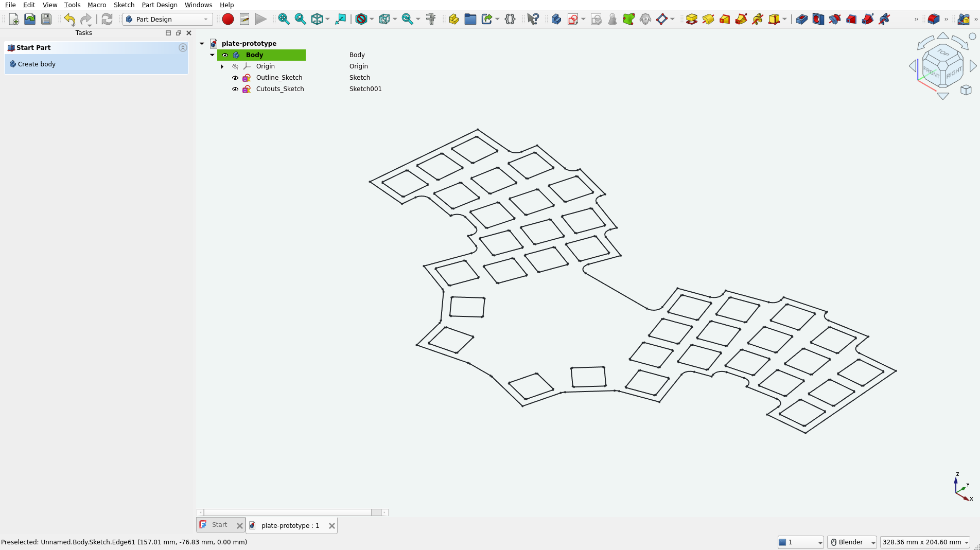The height and width of the screenshot is (550, 980).
Task: Collapse the Body tree item
Action: pyautogui.click(x=212, y=55)
